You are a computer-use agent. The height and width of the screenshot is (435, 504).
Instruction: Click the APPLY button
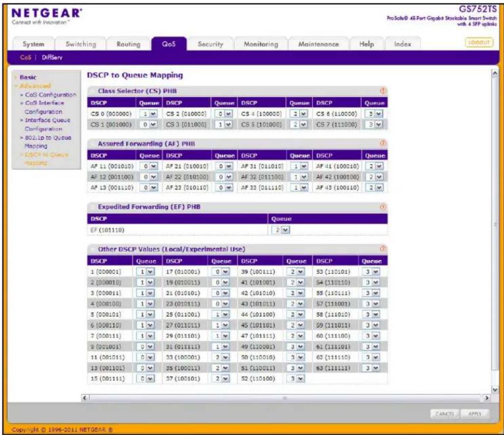[x=475, y=414]
